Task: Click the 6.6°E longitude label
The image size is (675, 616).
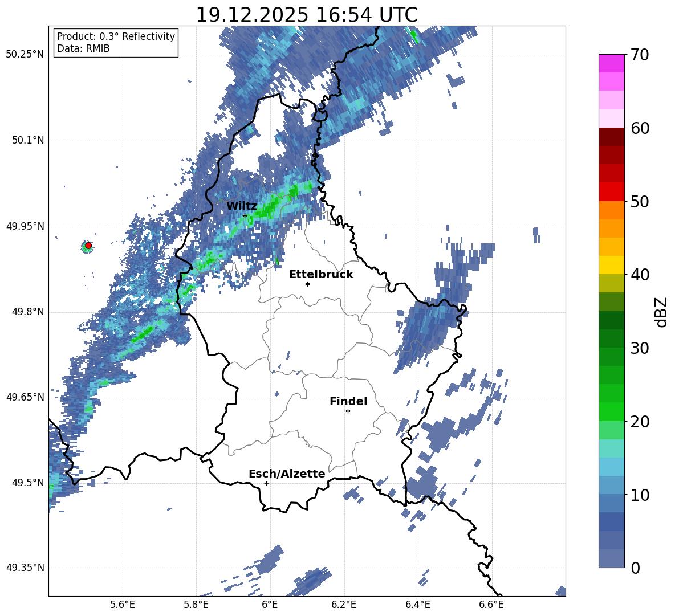Action: (x=491, y=605)
